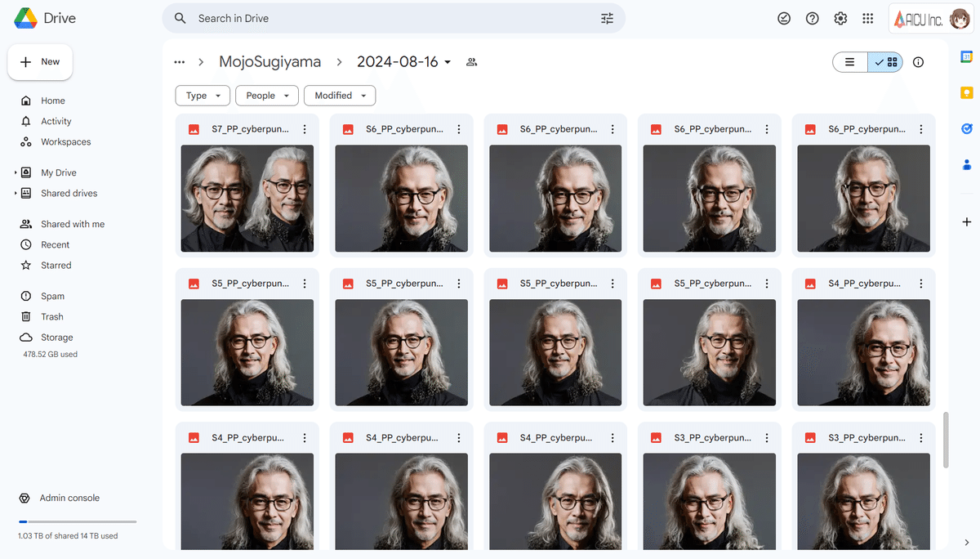
Task: Click the New button
Action: (x=40, y=62)
